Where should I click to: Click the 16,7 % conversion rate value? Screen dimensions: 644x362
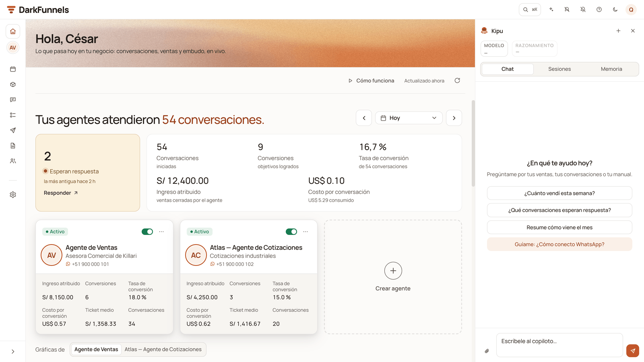373,147
